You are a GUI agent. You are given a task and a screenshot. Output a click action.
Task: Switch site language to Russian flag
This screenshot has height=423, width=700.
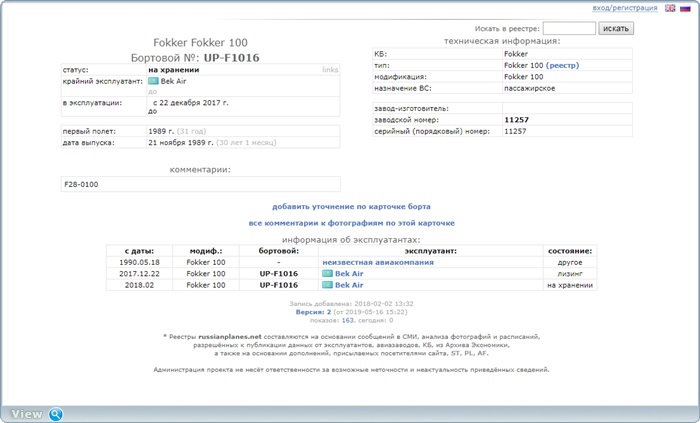[685, 8]
